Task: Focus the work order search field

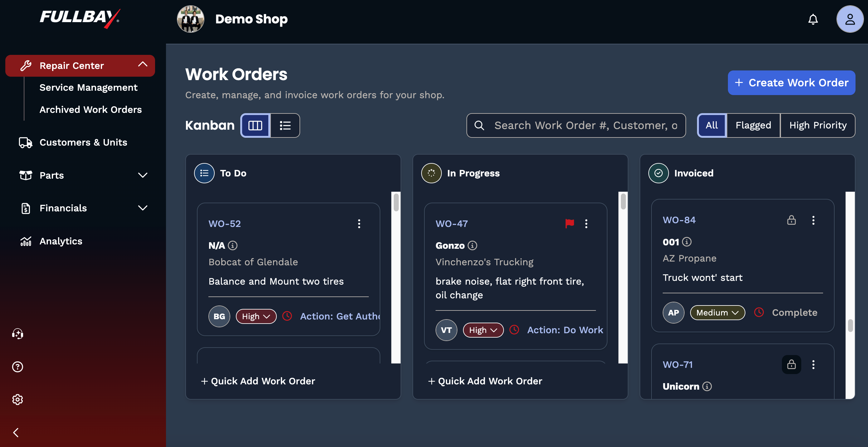Action: [x=576, y=126]
